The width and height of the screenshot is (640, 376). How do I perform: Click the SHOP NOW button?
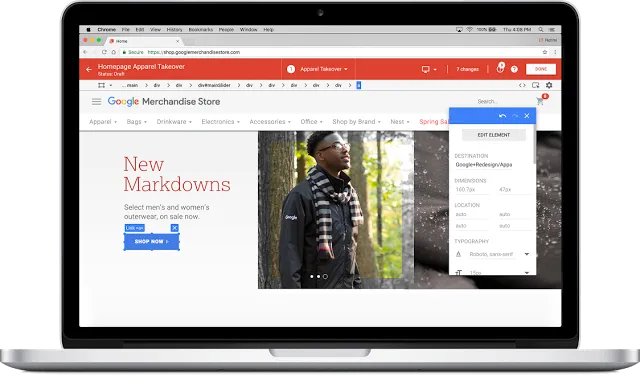click(151, 242)
